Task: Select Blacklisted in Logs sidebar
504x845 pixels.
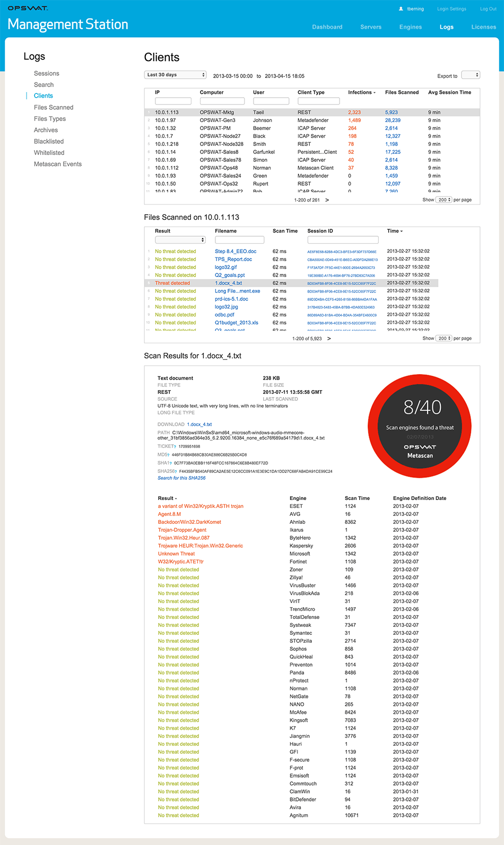Action: (x=49, y=141)
